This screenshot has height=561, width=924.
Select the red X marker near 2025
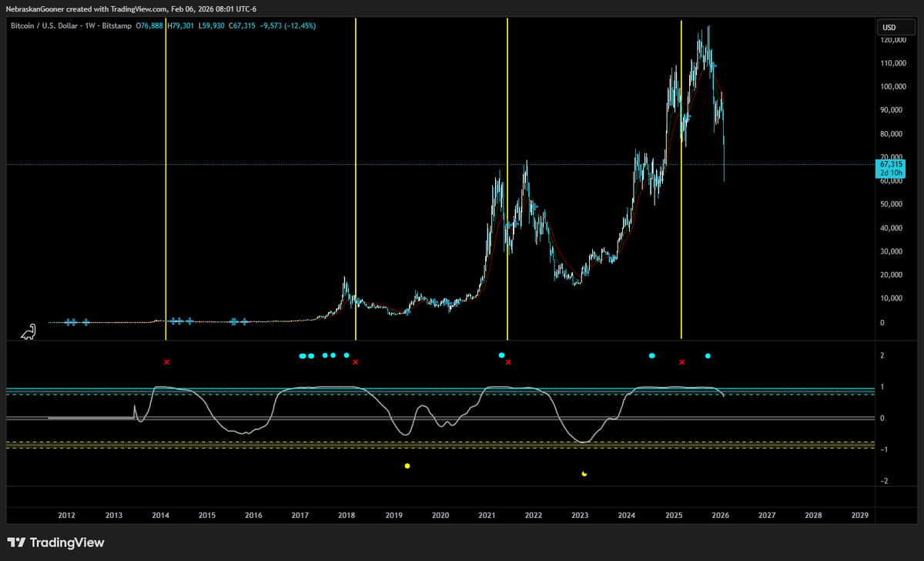pos(682,361)
